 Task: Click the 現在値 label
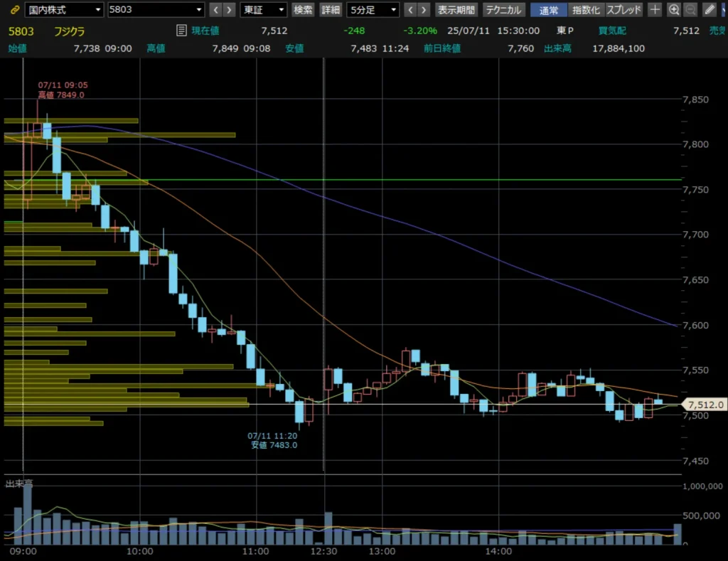(205, 31)
